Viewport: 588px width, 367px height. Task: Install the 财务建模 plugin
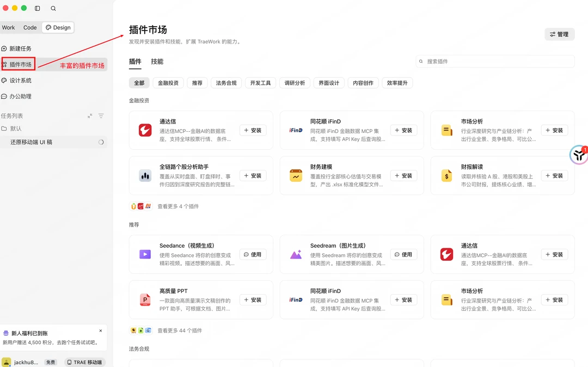click(x=404, y=175)
